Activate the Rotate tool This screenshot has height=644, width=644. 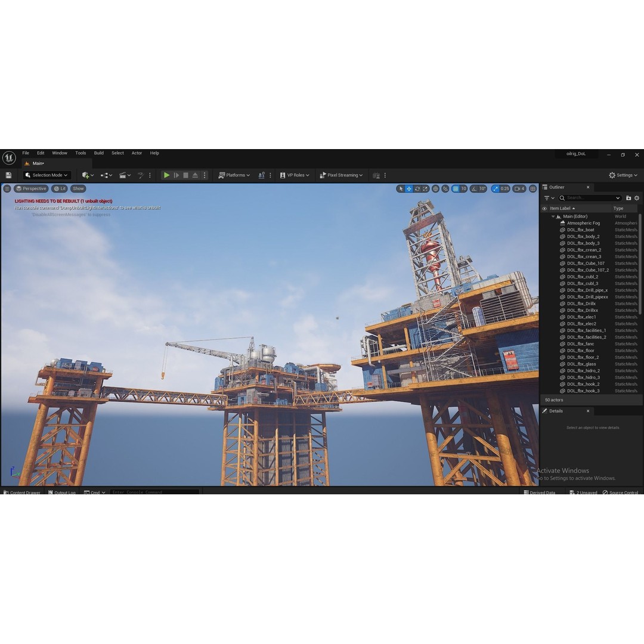[417, 188]
